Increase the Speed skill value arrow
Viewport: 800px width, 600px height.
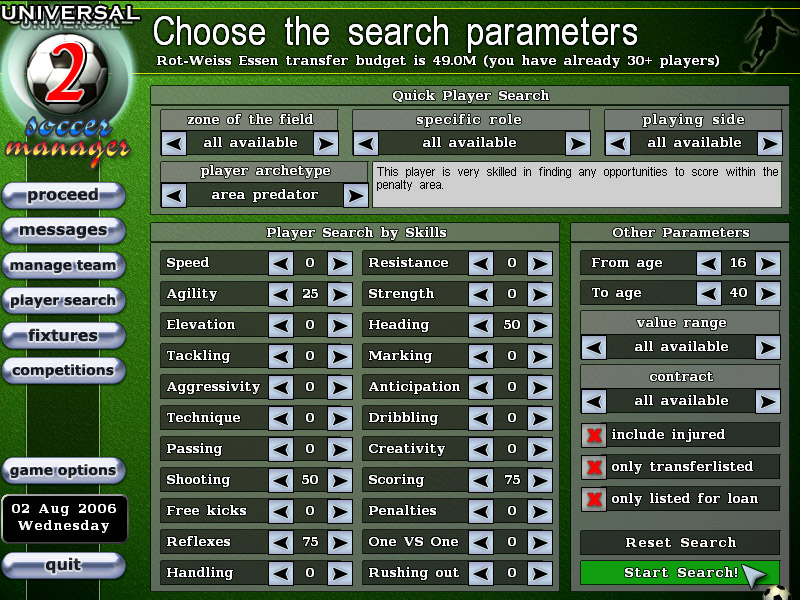tap(340, 263)
